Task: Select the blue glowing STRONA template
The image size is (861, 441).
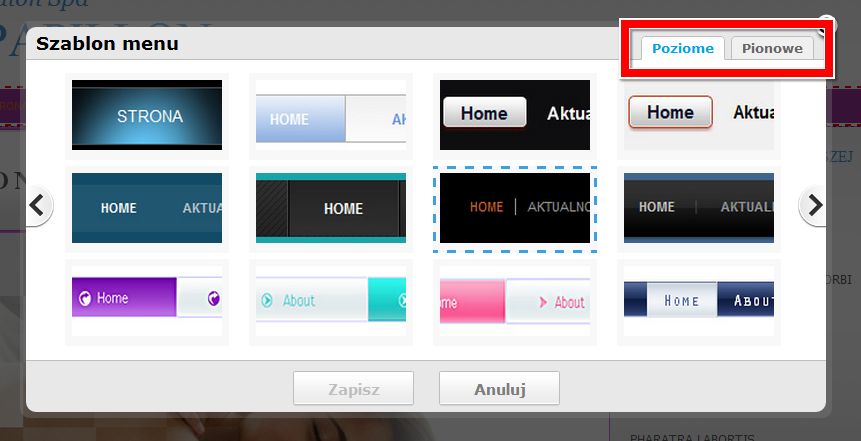Action: (147, 115)
